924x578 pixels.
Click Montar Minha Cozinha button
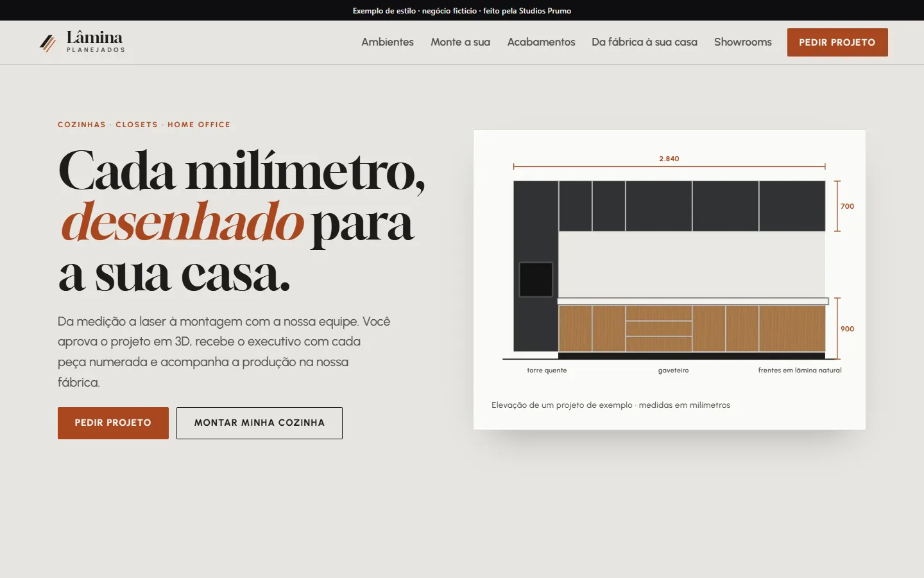[x=259, y=423]
